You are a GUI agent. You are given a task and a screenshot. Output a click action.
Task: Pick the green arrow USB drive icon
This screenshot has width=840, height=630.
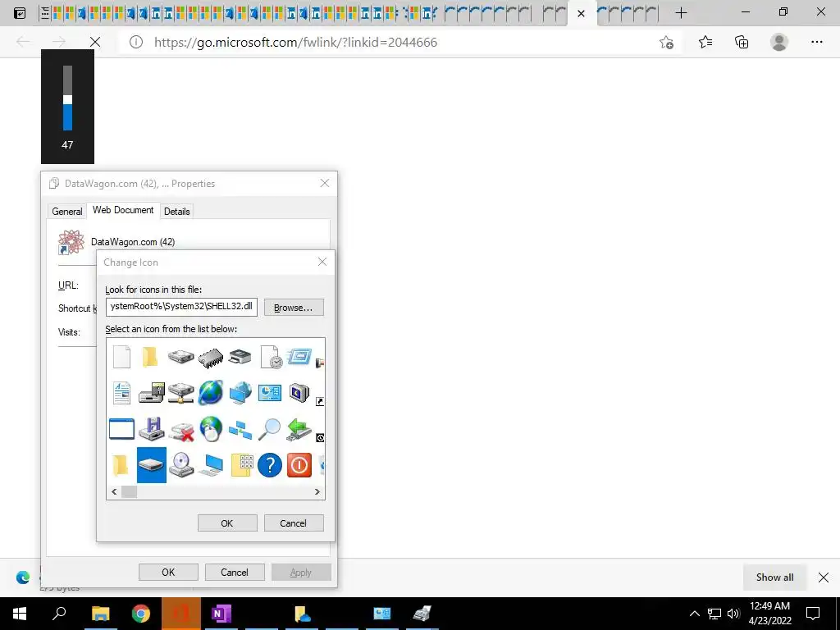click(299, 430)
